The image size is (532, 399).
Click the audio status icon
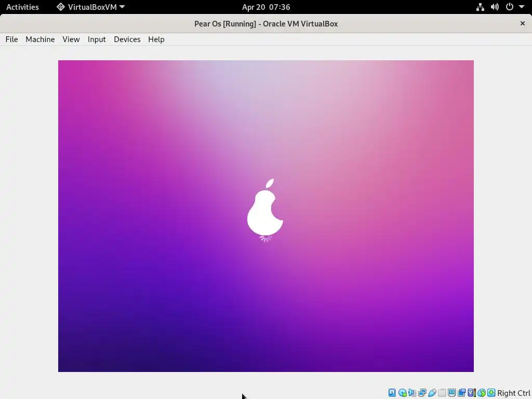point(412,393)
